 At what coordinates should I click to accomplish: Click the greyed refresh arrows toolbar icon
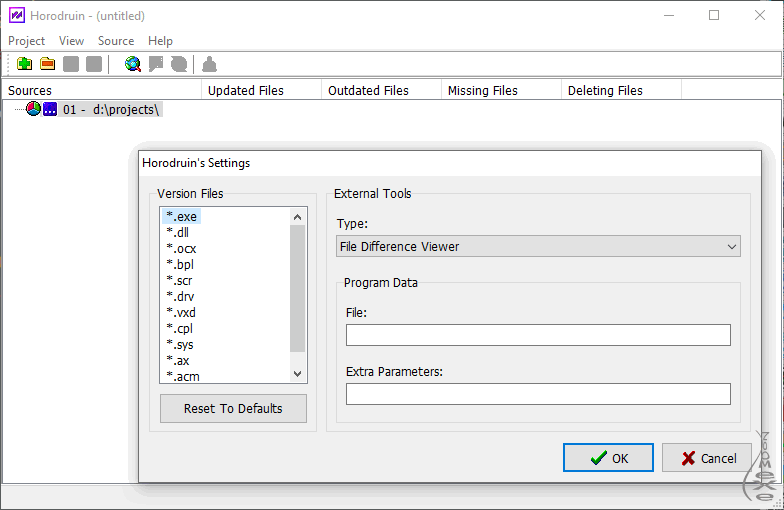(179, 64)
